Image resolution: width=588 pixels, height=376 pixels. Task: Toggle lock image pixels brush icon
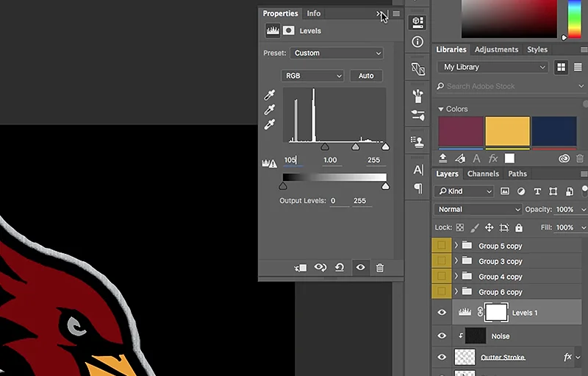coord(475,227)
